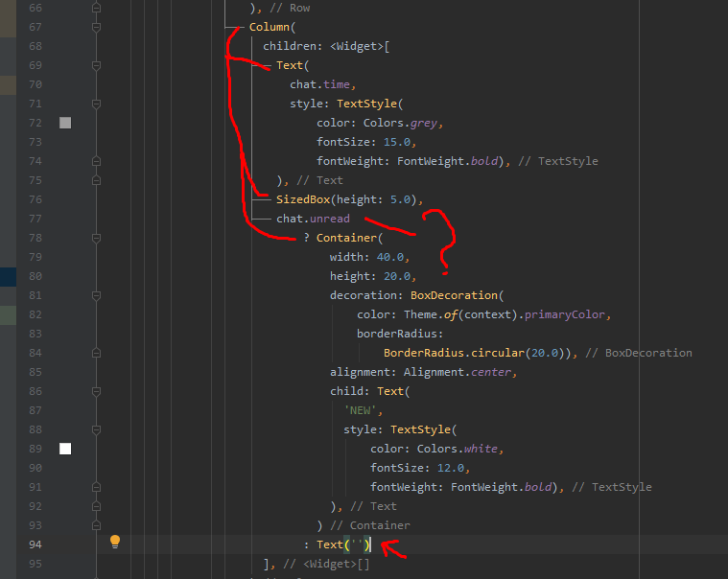Click the fontSize value '12.0'
The width and height of the screenshot is (728, 579).
coord(451,468)
